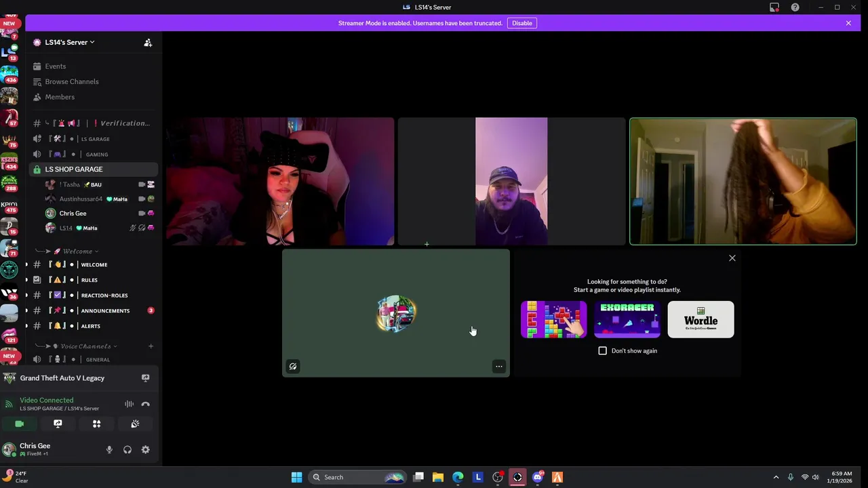
Task: Open volume control in system tray
Action: point(815,477)
